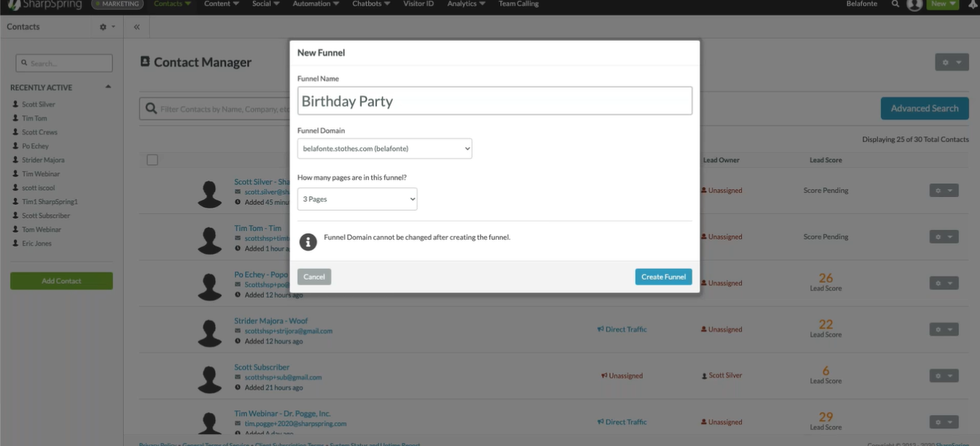Open the green New dropdown button

tap(944, 4)
